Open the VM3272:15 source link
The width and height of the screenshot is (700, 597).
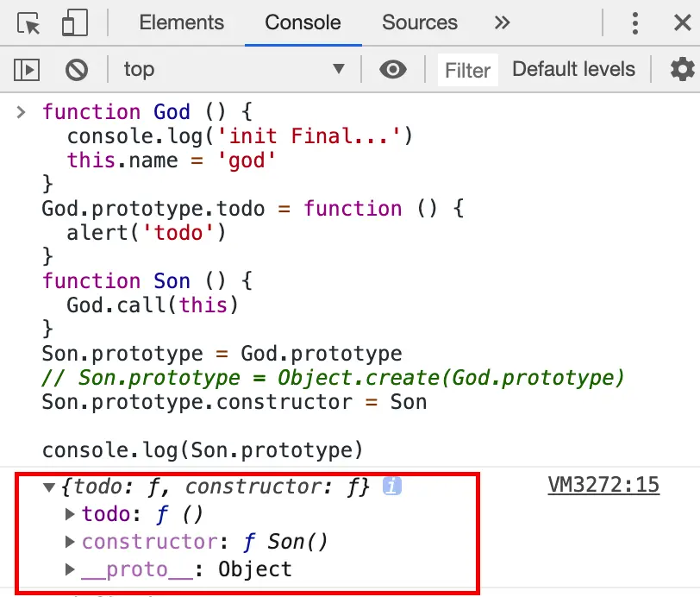tap(603, 485)
